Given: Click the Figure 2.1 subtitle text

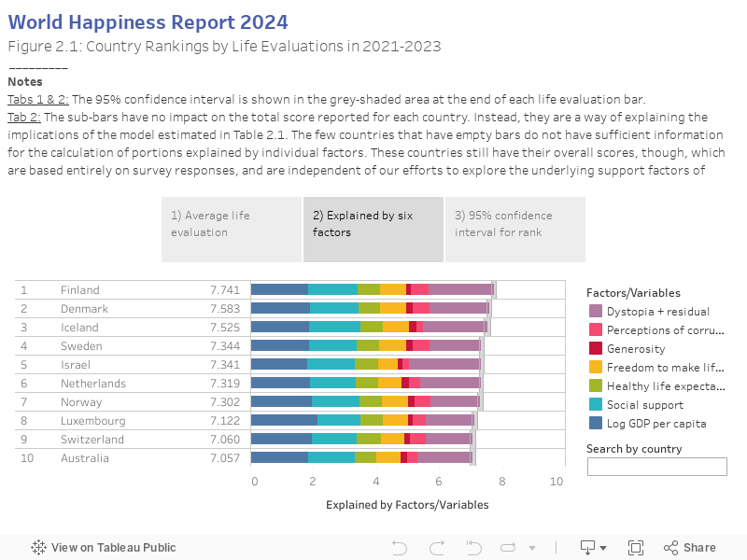Looking at the screenshot, I should [x=224, y=46].
